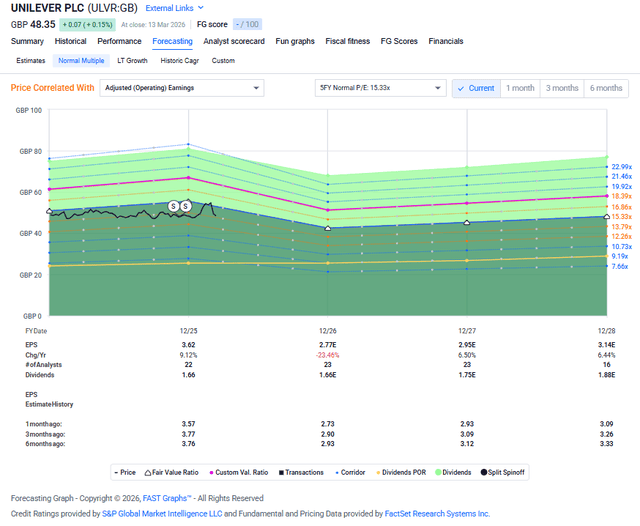Click the 18.39x multiple label

[x=622, y=196]
